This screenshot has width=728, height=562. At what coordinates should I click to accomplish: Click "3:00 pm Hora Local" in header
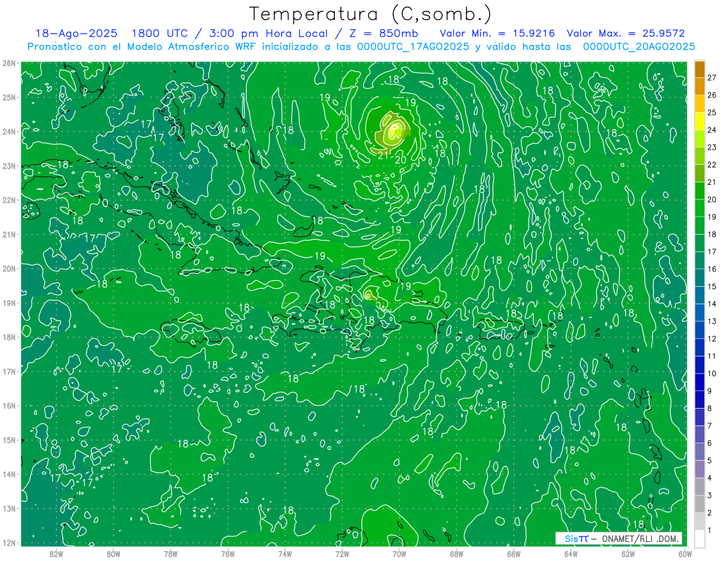[269, 33]
